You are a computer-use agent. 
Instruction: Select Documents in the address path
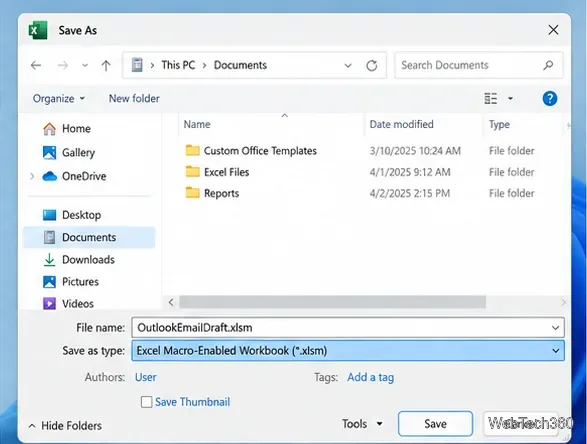pos(240,65)
